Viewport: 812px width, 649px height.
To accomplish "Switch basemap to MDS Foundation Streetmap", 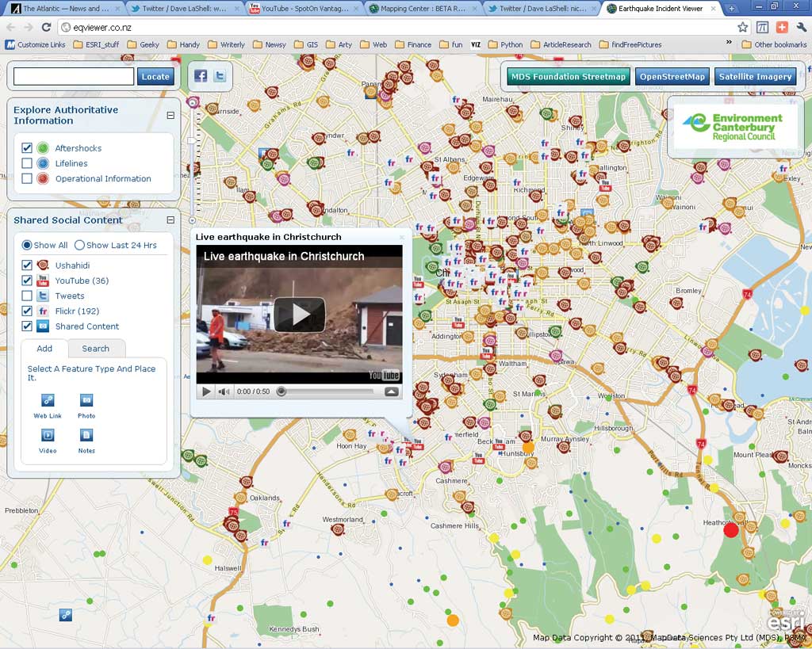I will 569,77.
